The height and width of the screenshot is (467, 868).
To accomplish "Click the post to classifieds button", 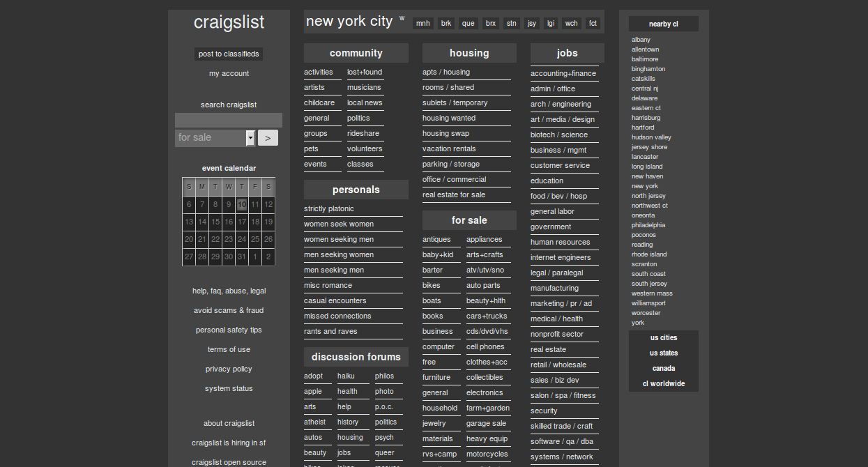I will coord(229,54).
